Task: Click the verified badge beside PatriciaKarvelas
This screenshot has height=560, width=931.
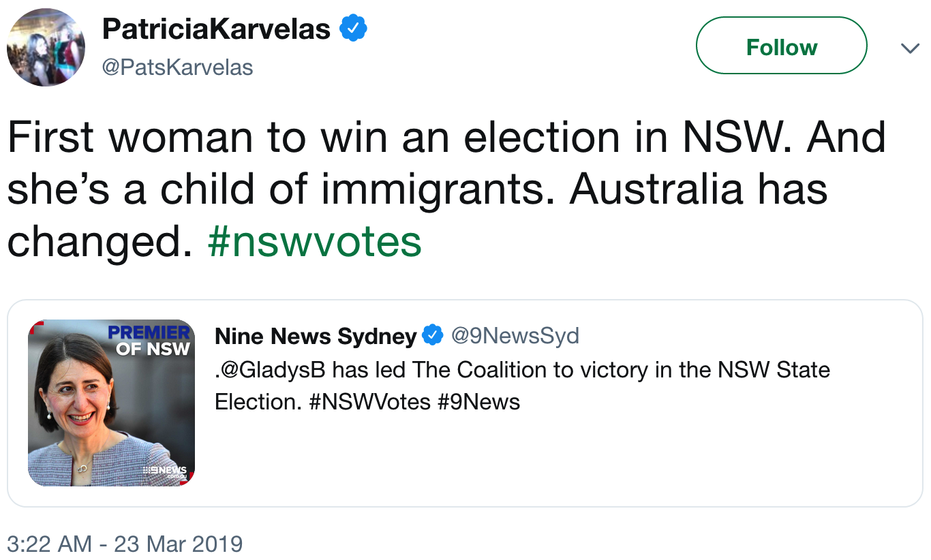Action: point(354,29)
